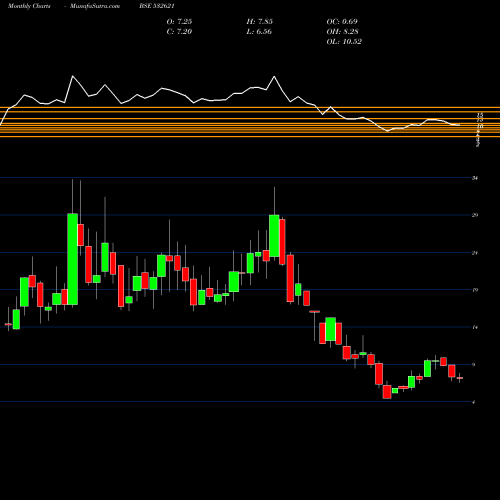The image size is (500, 500).
Task: Select the "OH: 8.28" value
Action: pos(342,32)
